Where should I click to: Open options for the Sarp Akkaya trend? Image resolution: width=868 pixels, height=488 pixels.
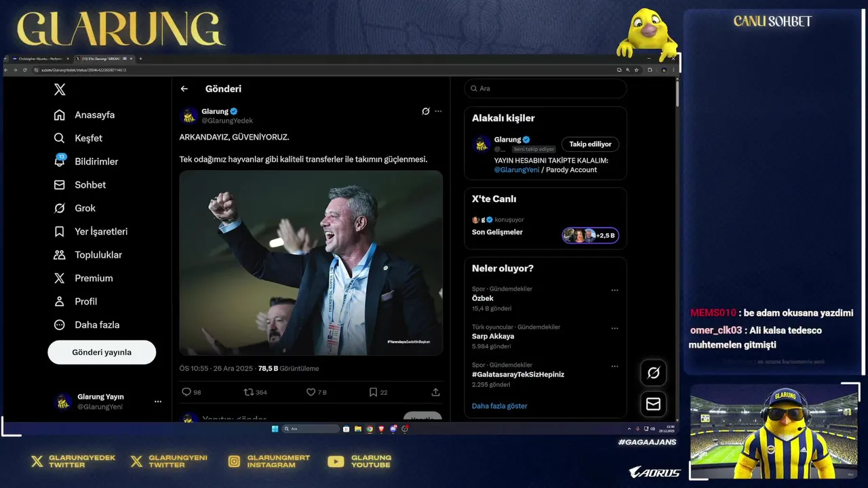[614, 328]
